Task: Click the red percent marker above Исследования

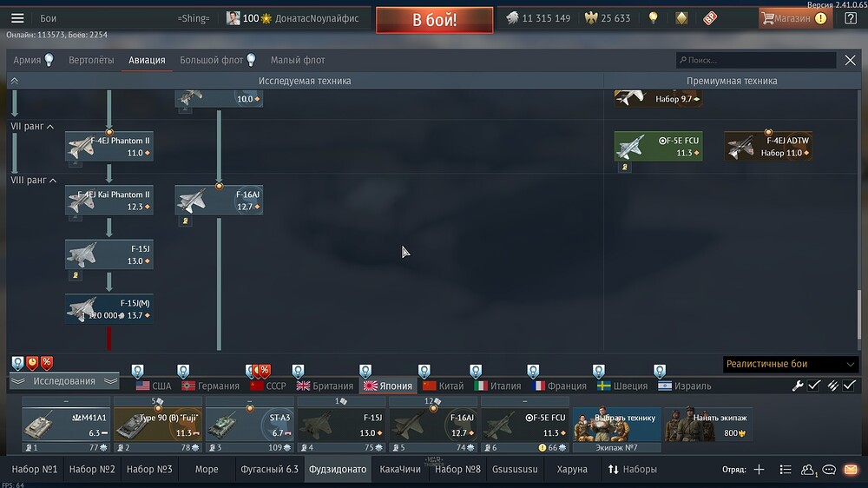Action: click(47, 363)
